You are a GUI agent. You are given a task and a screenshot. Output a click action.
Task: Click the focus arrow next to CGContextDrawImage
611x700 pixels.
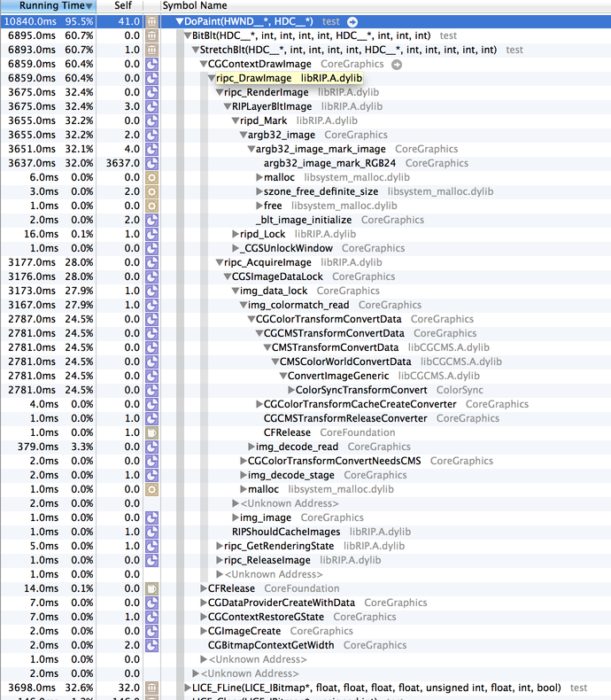point(397,64)
